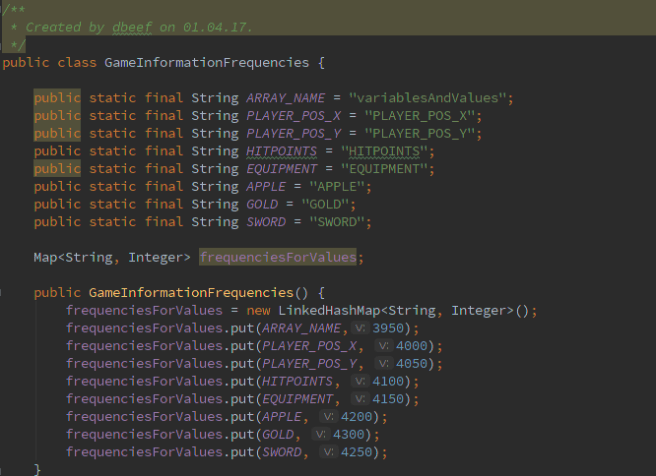This screenshot has width=656, height=476.
Task: Click the highlighted frequenciesForValues field declaration
Action: click(277, 257)
